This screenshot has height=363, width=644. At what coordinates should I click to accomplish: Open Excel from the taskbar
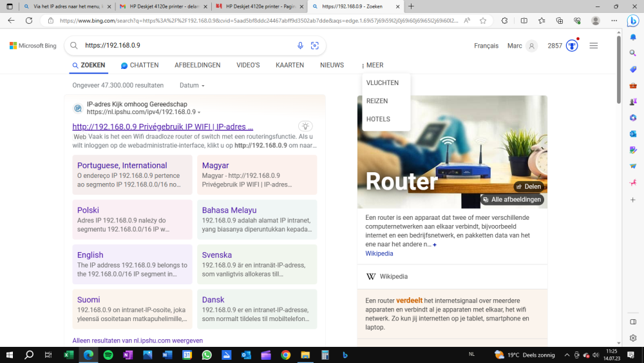click(69, 355)
